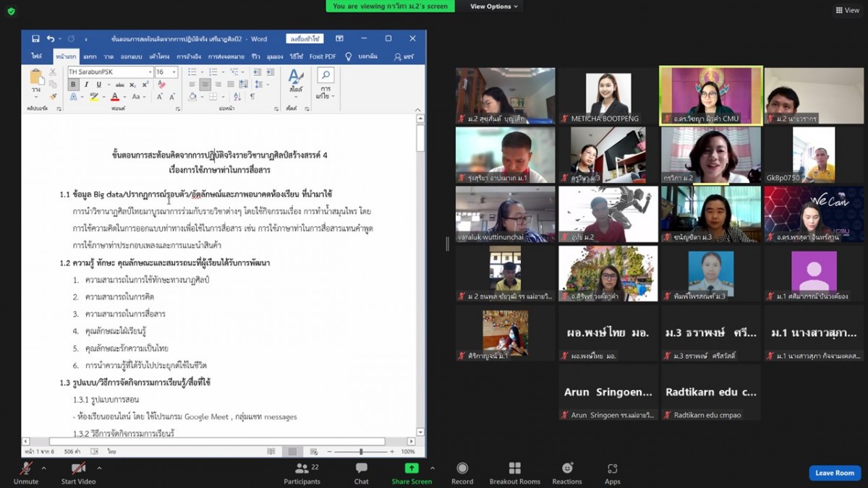This screenshot has height=488, width=868.
Task: Align paragraph text to the left
Action: [x=192, y=85]
